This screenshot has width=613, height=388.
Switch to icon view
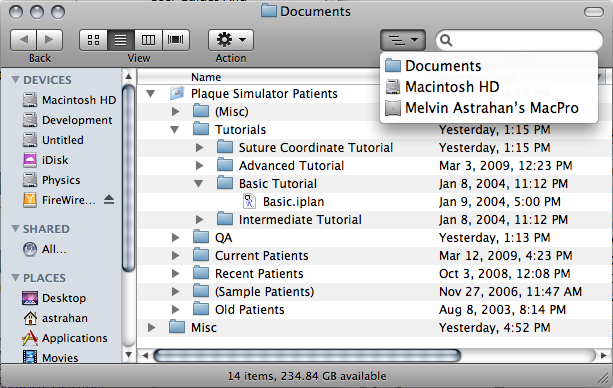click(93, 40)
